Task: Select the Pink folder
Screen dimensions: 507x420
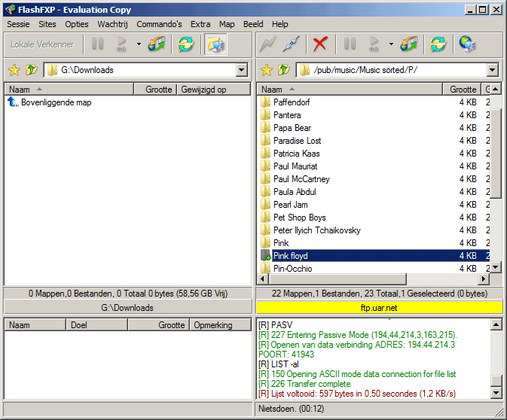Action: tap(281, 243)
